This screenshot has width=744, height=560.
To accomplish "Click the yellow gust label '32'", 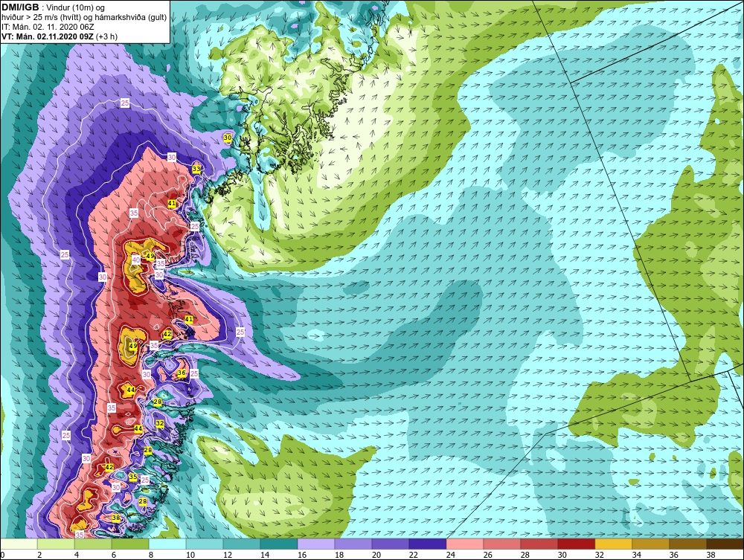I will pos(160,423).
